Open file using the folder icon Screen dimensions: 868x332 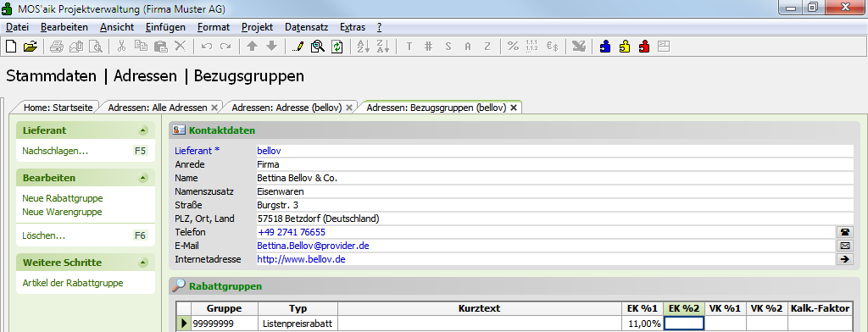tap(30, 47)
